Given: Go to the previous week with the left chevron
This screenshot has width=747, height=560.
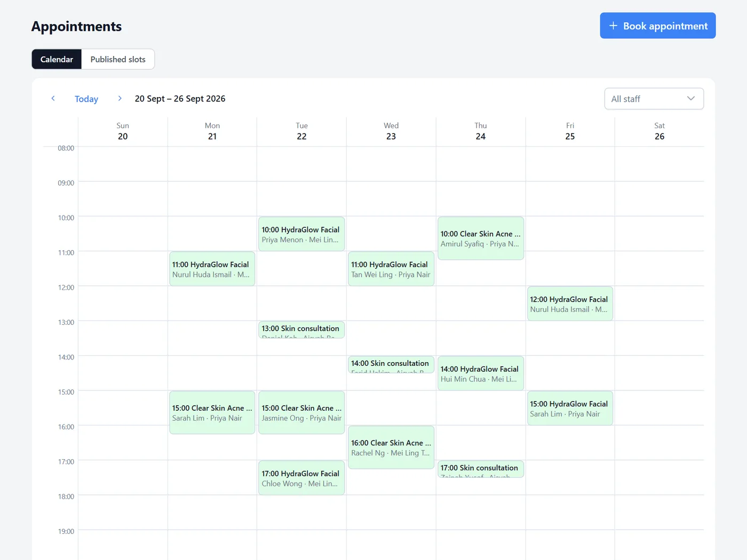Looking at the screenshot, I should pyautogui.click(x=53, y=99).
